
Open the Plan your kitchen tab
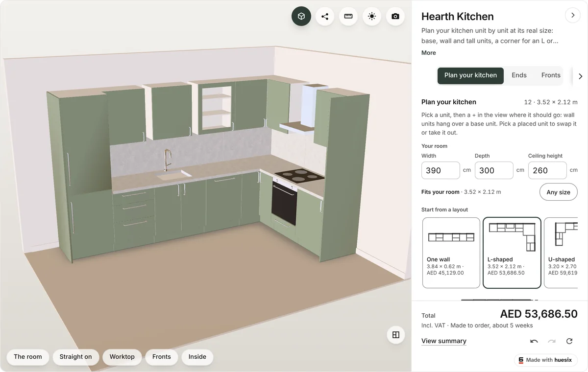coord(470,75)
